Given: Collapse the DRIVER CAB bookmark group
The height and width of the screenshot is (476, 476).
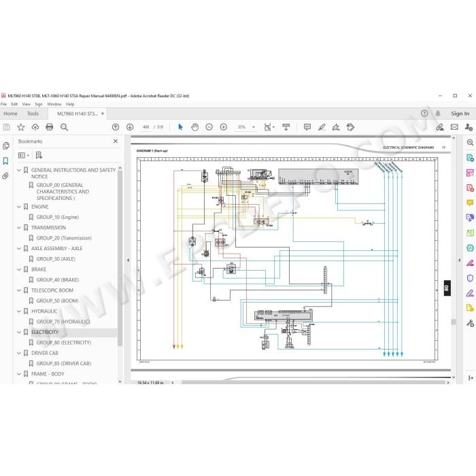Looking at the screenshot, I should (19, 354).
